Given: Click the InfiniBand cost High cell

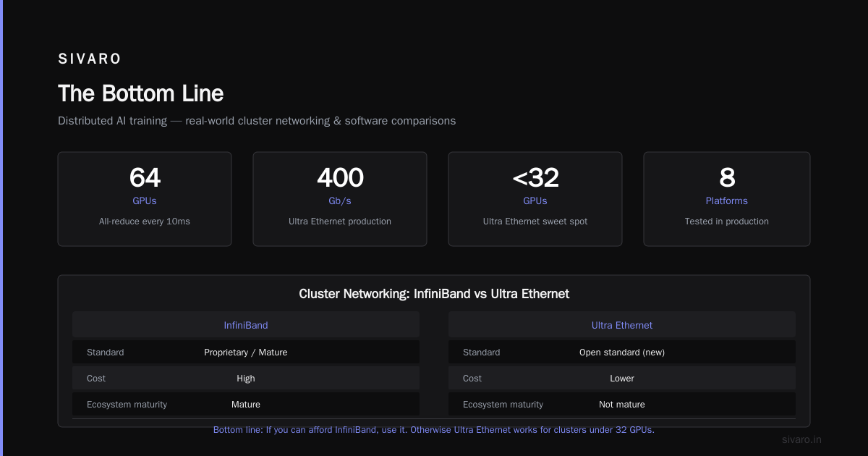Looking at the screenshot, I should click(246, 379).
